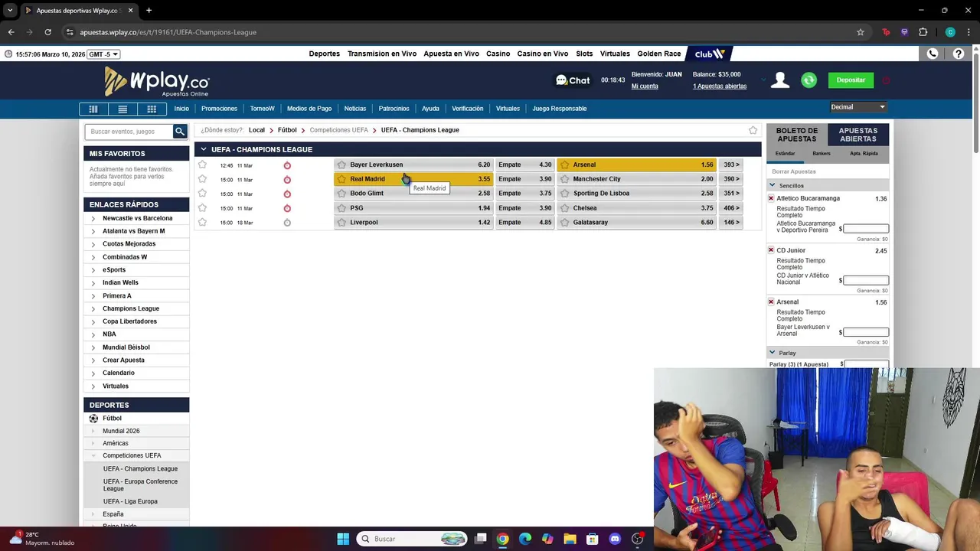Viewport: 980px width, 551px height.
Task: Click the Atletico Bucaramanga stake amount field
Action: tap(866, 229)
